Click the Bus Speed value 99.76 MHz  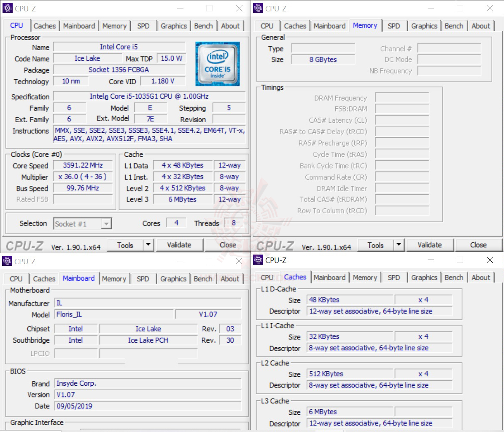[83, 188]
